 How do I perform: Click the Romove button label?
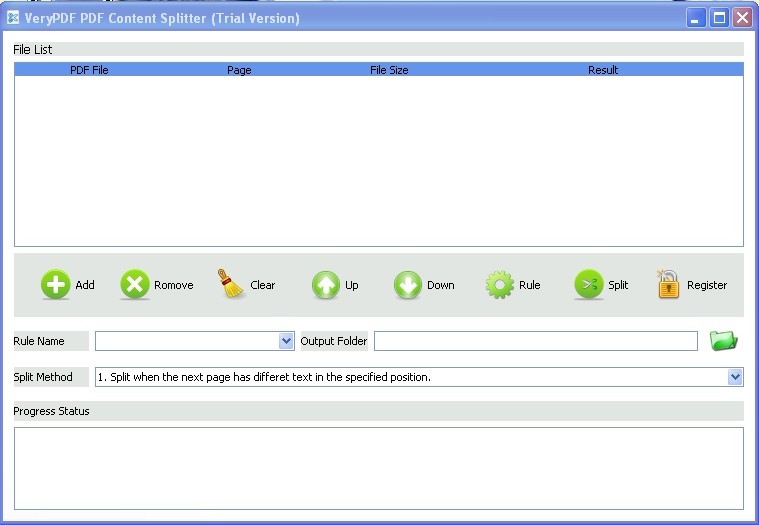coord(174,285)
